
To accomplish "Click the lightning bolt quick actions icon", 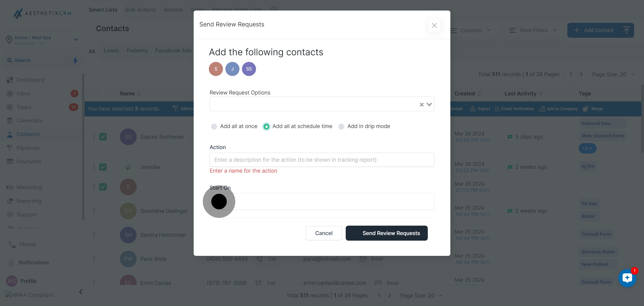I will pos(75,60).
